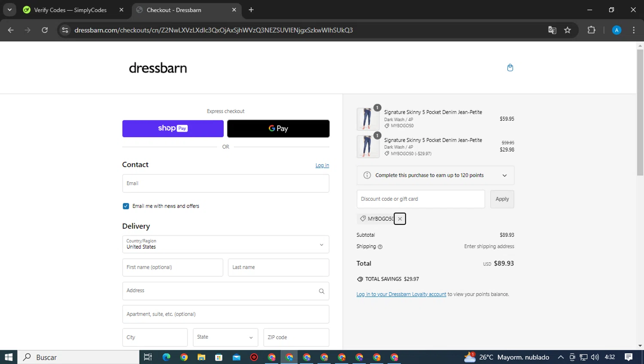
Task: Open the Log in to your Dressbarn Loyalty account link
Action: pyautogui.click(x=401, y=294)
